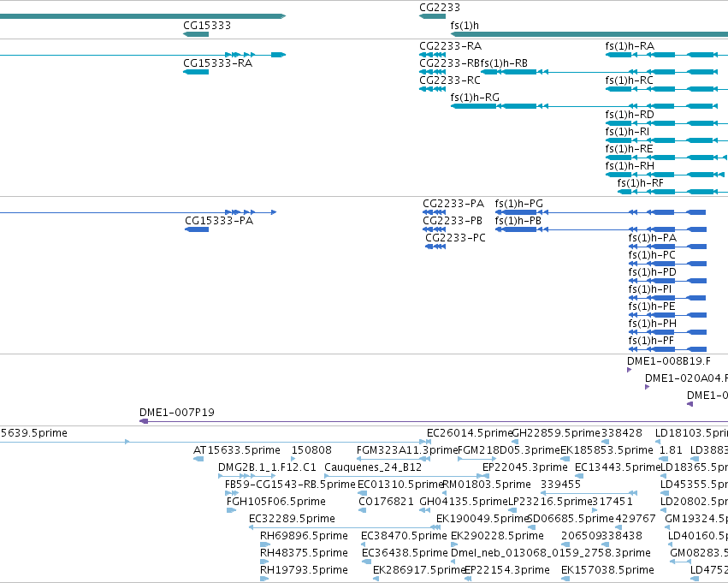The image size is (728, 583).
Task: Click the fs(1)h-PA protein label
Action: point(653,238)
